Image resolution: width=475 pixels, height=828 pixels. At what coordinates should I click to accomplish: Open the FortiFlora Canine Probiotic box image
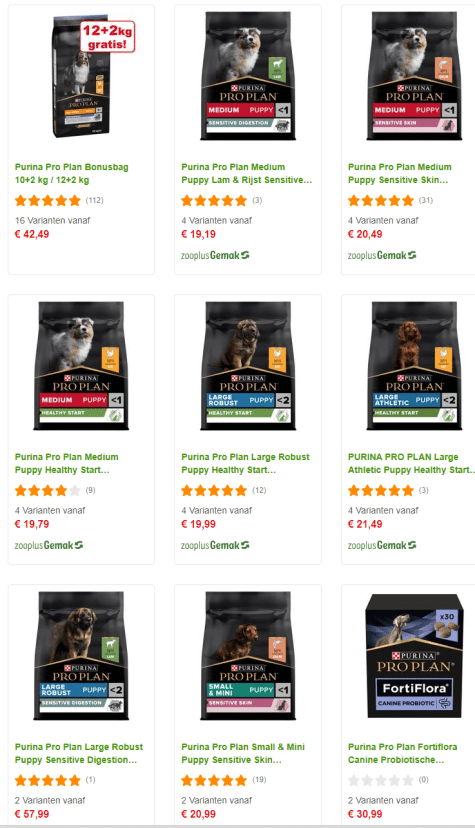[x=414, y=656]
